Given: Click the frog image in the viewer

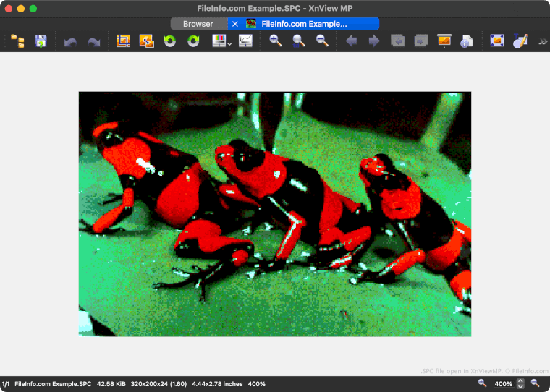Looking at the screenshot, I should click(275, 214).
